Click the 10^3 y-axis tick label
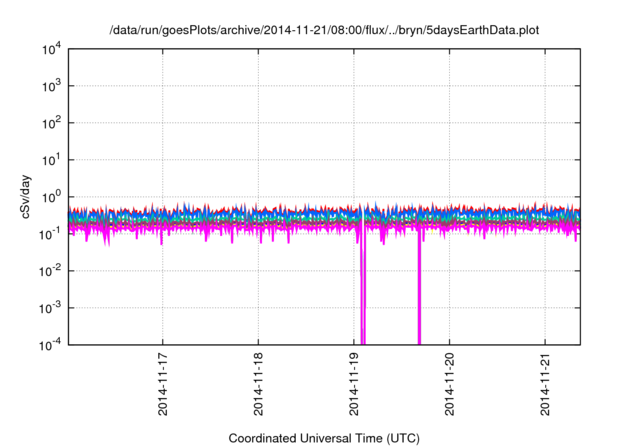The height and width of the screenshot is (448, 640). tap(51, 86)
